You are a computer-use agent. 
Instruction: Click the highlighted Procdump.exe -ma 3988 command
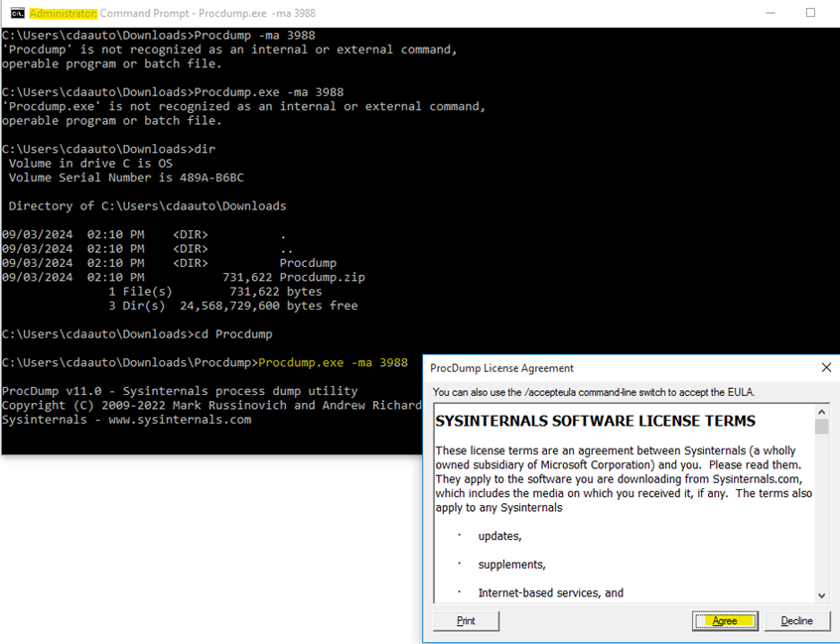coord(332,362)
